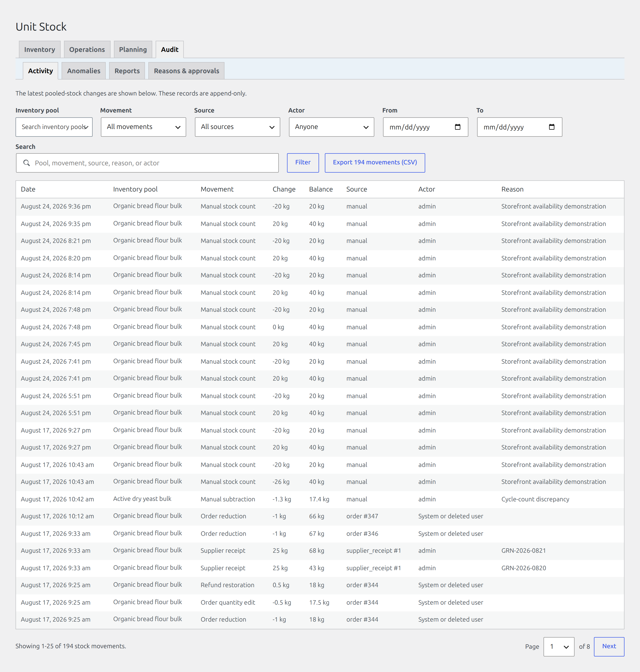Click Active dry yeast bulk pool name
Screen dimensions: 640x672
(x=142, y=499)
